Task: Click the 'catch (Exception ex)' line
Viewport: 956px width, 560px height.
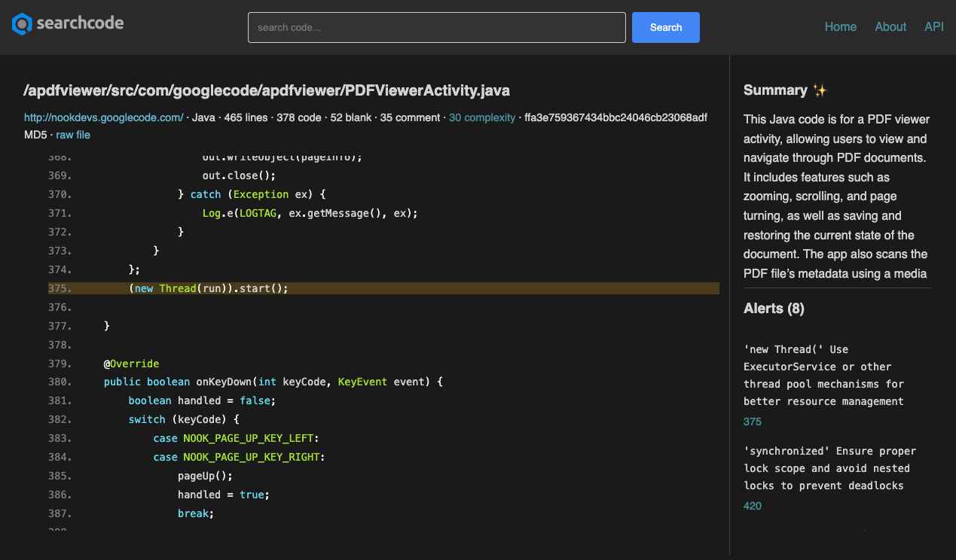Action: 252,194
